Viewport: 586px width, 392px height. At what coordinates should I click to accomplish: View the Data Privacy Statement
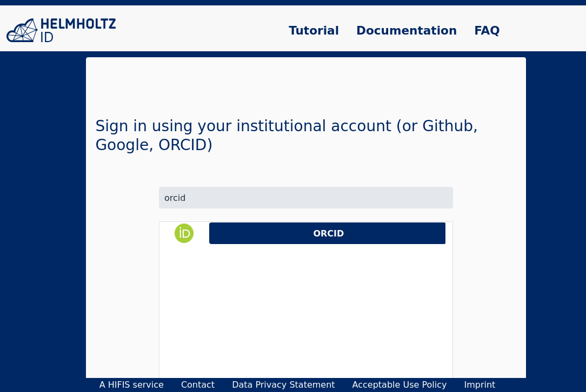283,384
